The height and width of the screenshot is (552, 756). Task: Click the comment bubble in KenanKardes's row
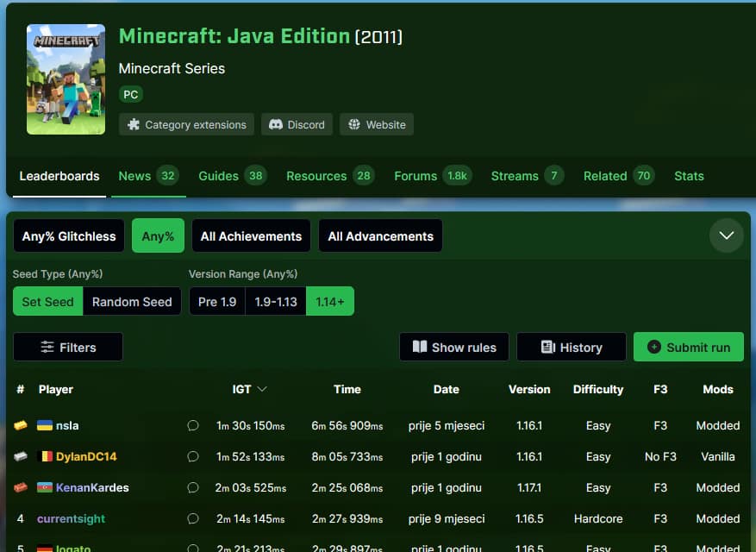(x=193, y=487)
